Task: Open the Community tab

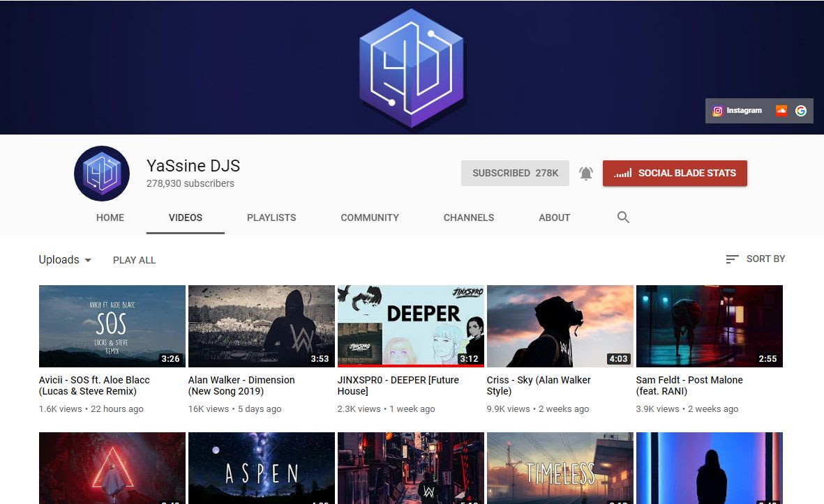Action: coord(370,217)
